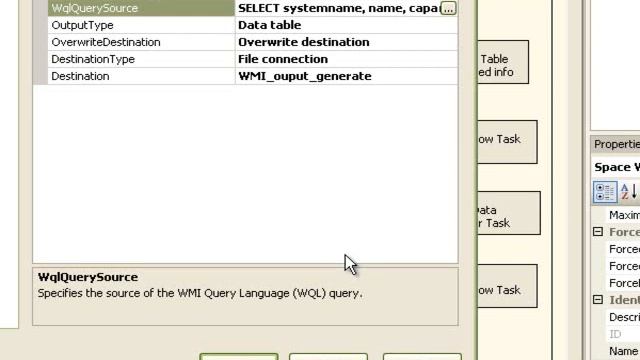Select the WqlQuerySource property row
Image resolution: width=640 pixels, height=360 pixels.
[253, 8]
